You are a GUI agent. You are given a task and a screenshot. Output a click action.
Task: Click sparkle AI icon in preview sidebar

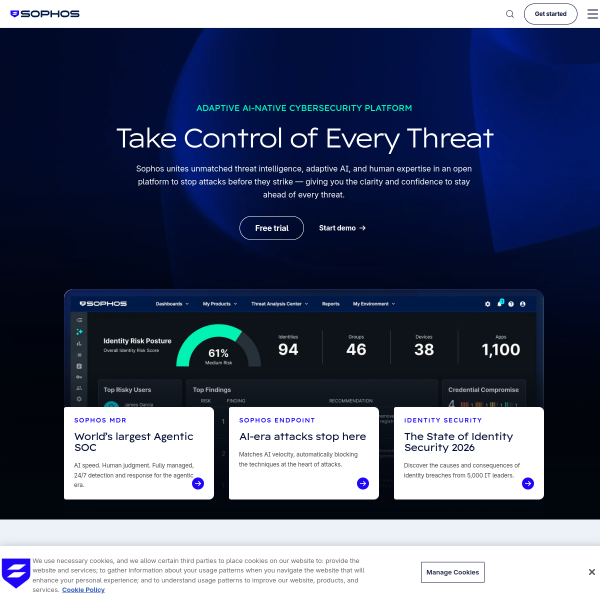pyautogui.click(x=79, y=331)
